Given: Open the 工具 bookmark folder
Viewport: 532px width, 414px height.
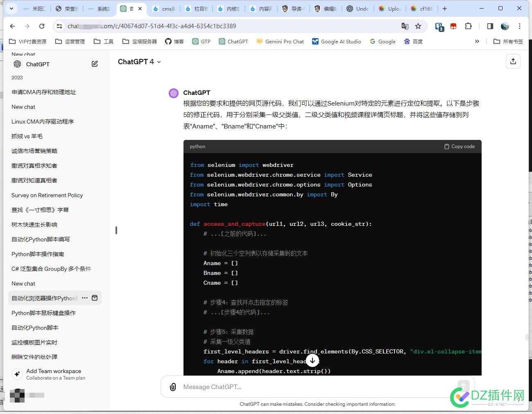Looking at the screenshot, I should tap(104, 41).
